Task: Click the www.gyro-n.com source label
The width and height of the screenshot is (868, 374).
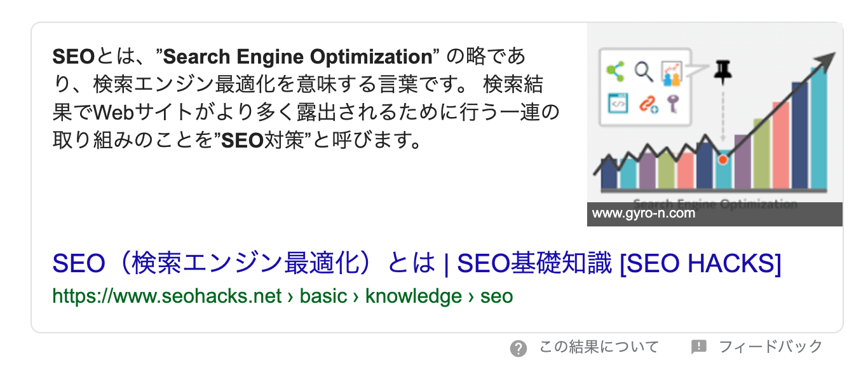Action: [x=643, y=214]
